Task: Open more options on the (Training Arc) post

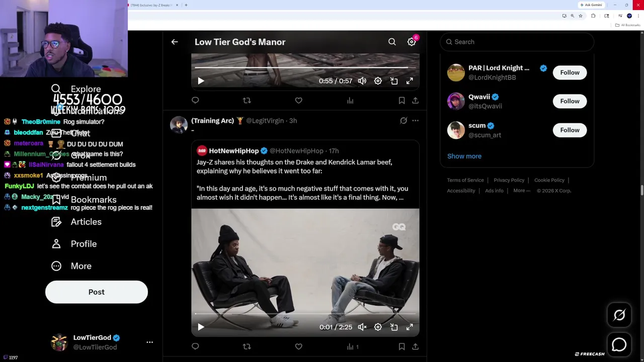Action: [x=415, y=121]
